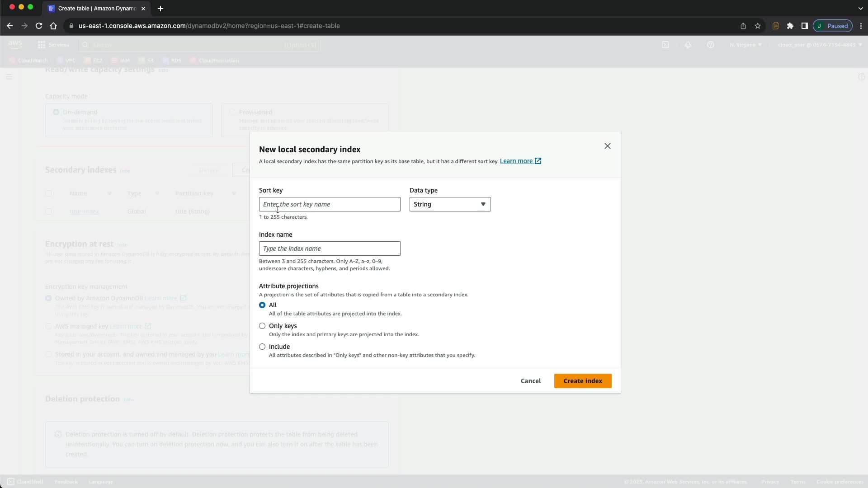
Task: Click the browser back arrow
Action: [x=10, y=26]
